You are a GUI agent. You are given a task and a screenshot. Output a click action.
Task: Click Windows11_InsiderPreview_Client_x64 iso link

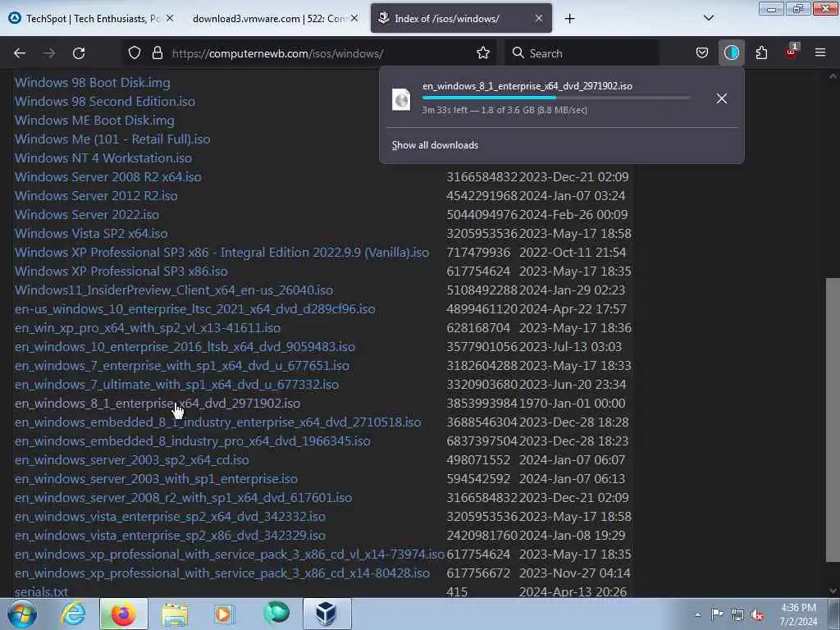click(174, 290)
